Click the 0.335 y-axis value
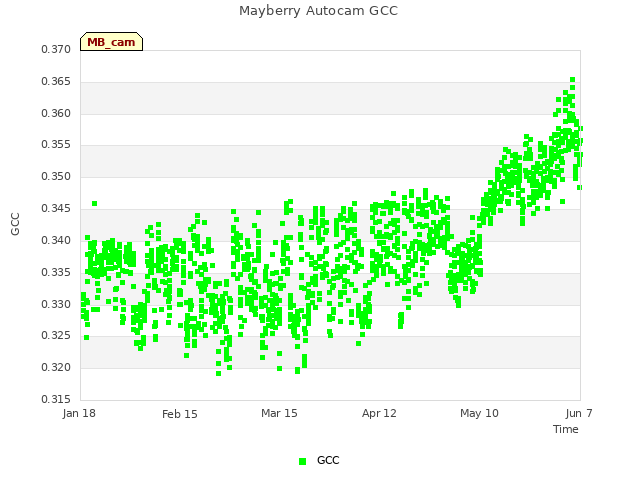Viewport: 640px width, 480px height. (x=56, y=272)
